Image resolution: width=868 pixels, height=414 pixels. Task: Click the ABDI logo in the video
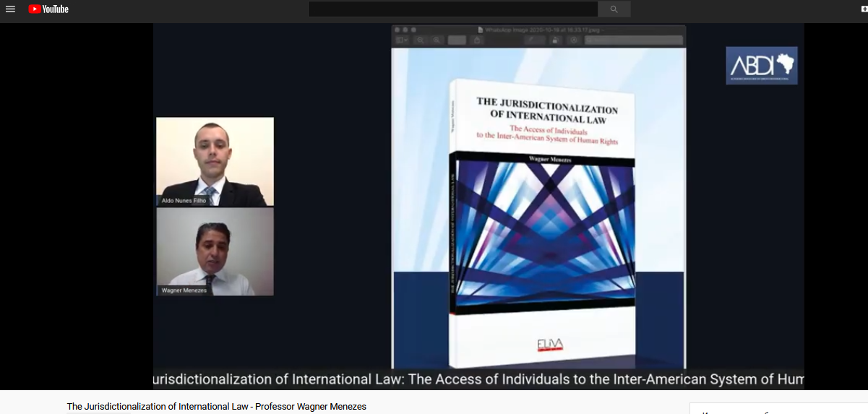coord(761,66)
